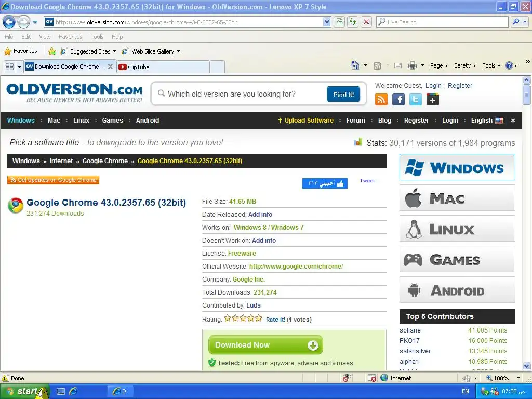Open the recent pages dropdown arrow
Screen dimensions: 532x399
click(35, 22)
